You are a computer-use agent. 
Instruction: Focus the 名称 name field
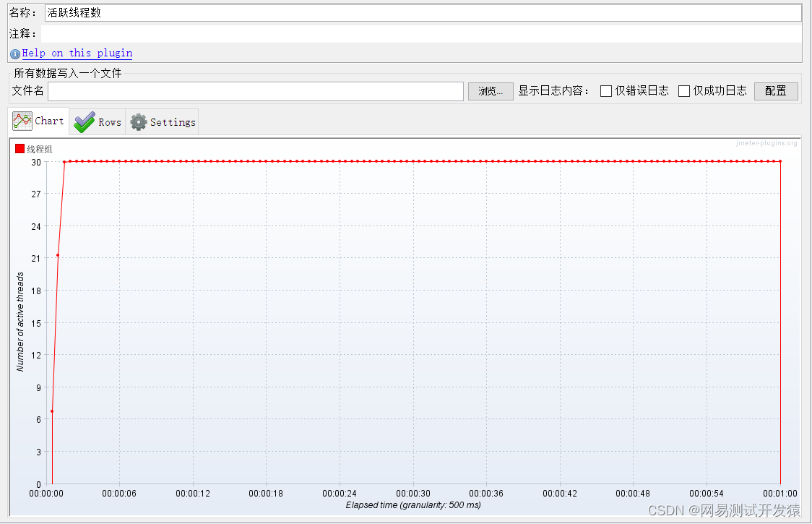tap(422, 13)
